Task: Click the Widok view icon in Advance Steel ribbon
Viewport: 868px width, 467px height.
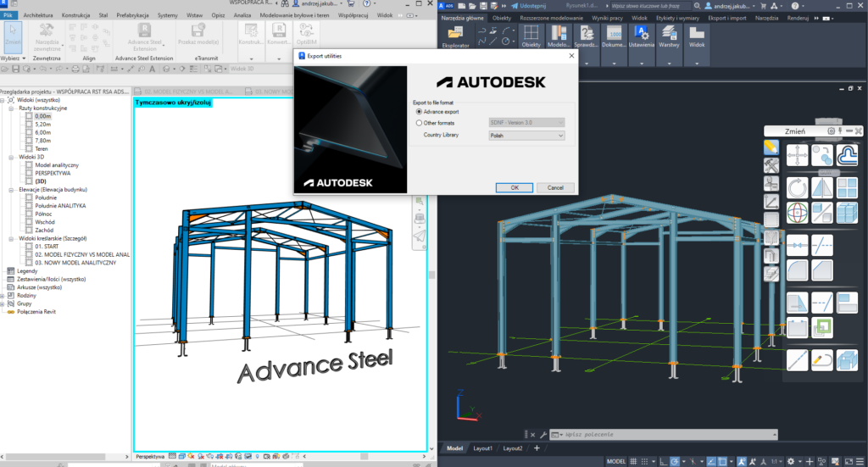Action: pyautogui.click(x=697, y=36)
